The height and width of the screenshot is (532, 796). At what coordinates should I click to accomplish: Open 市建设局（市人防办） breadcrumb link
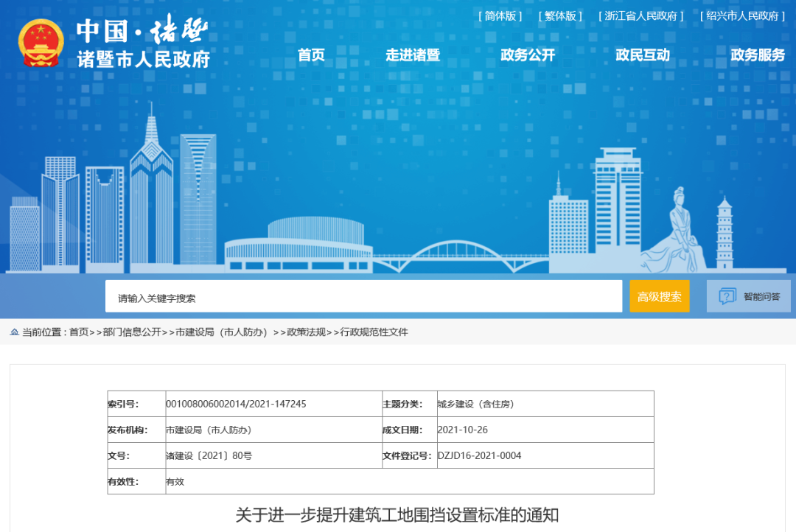point(221,332)
